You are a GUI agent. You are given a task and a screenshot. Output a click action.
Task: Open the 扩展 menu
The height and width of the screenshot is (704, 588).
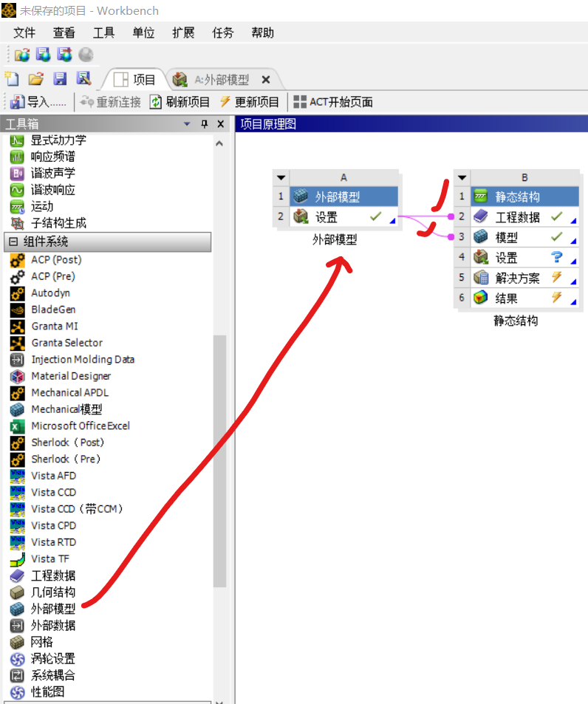pos(183,33)
